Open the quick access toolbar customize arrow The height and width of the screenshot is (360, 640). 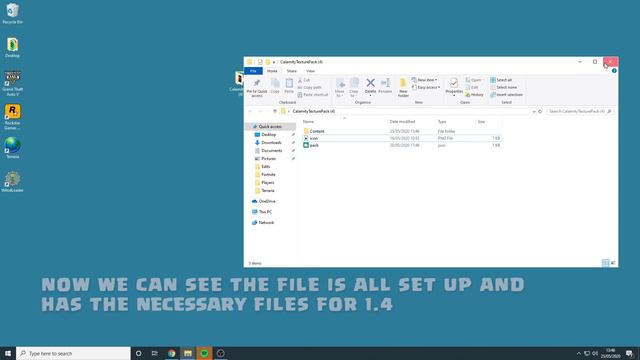coord(274,62)
